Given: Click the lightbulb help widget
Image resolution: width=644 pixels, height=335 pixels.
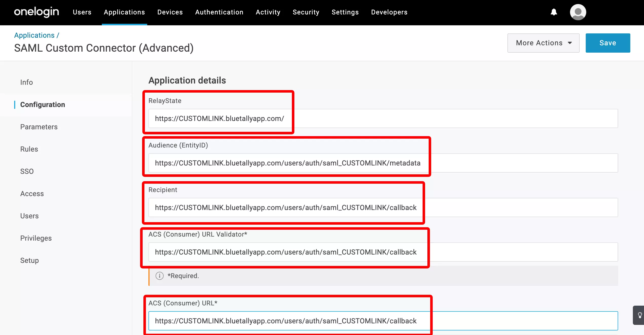Looking at the screenshot, I should (x=639, y=315).
